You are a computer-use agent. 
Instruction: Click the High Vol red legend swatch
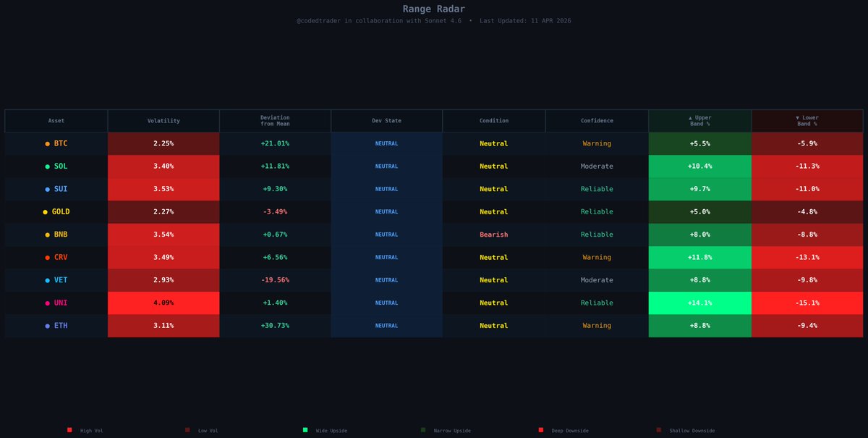(x=69, y=430)
